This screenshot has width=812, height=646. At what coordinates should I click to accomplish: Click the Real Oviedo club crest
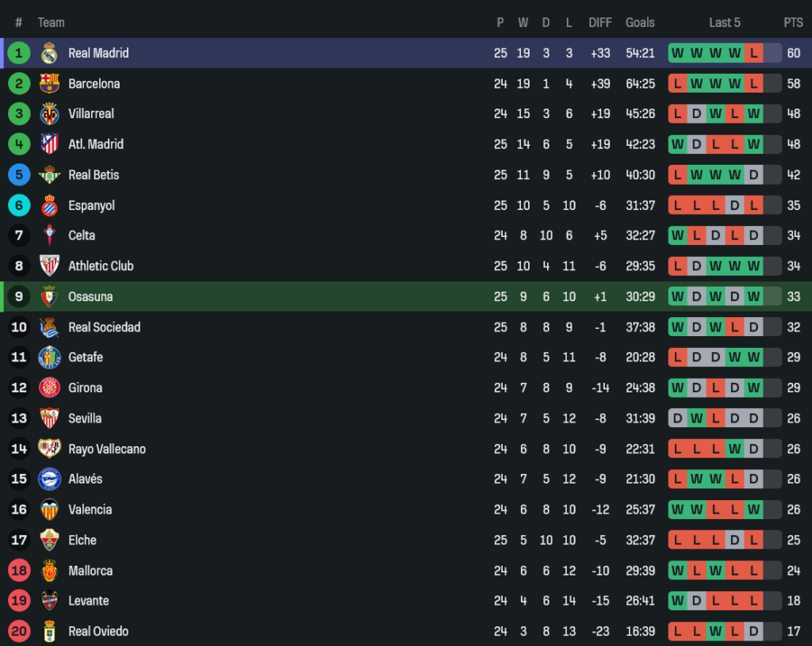[x=49, y=632]
